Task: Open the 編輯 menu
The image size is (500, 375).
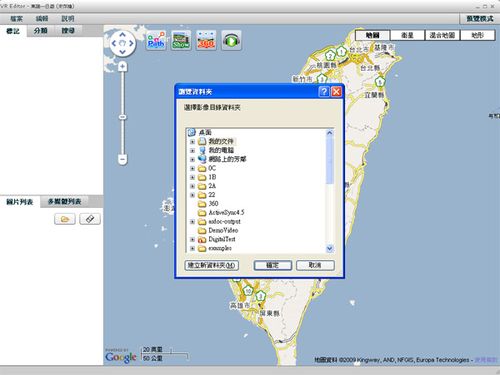Action: pyautogui.click(x=42, y=19)
